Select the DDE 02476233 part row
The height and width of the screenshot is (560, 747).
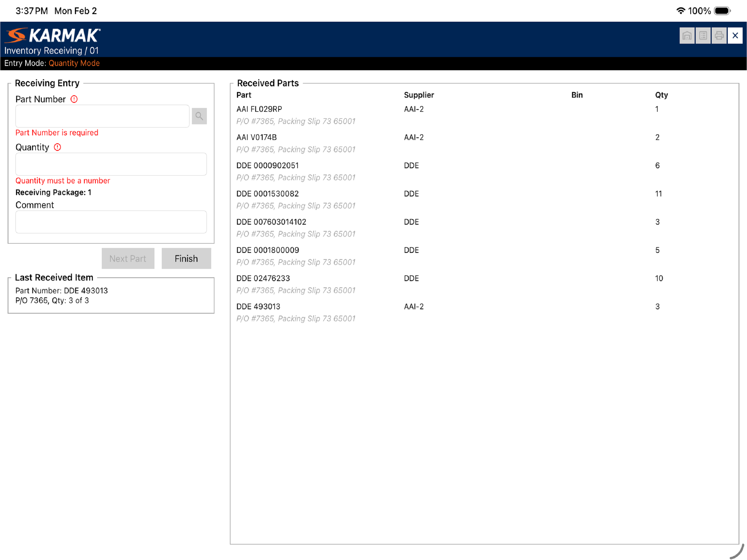click(x=484, y=284)
